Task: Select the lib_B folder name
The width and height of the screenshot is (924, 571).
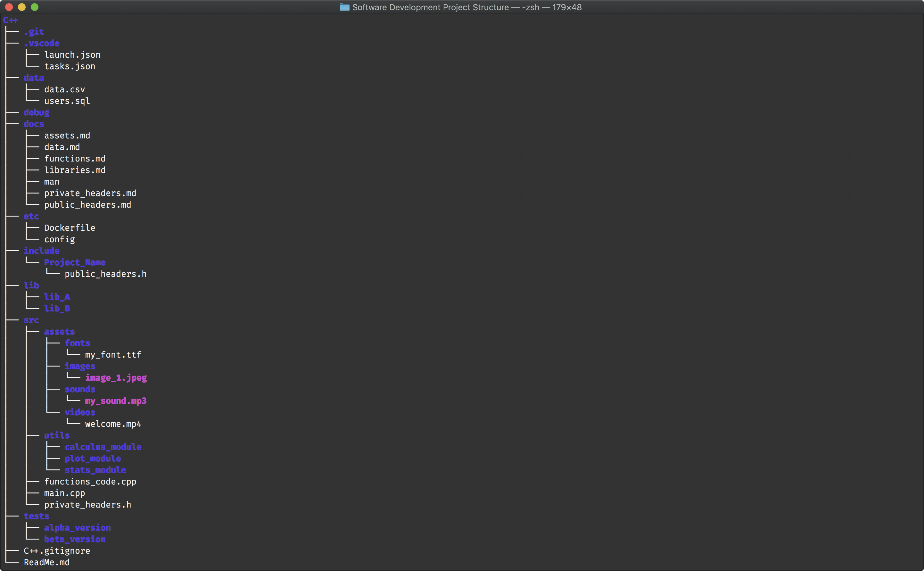Action: [x=57, y=309]
